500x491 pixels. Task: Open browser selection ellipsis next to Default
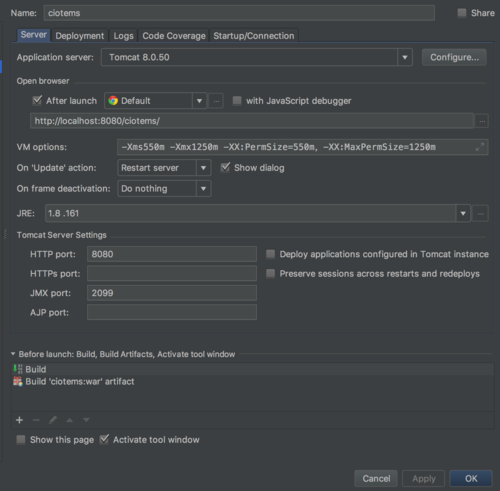pyautogui.click(x=216, y=101)
